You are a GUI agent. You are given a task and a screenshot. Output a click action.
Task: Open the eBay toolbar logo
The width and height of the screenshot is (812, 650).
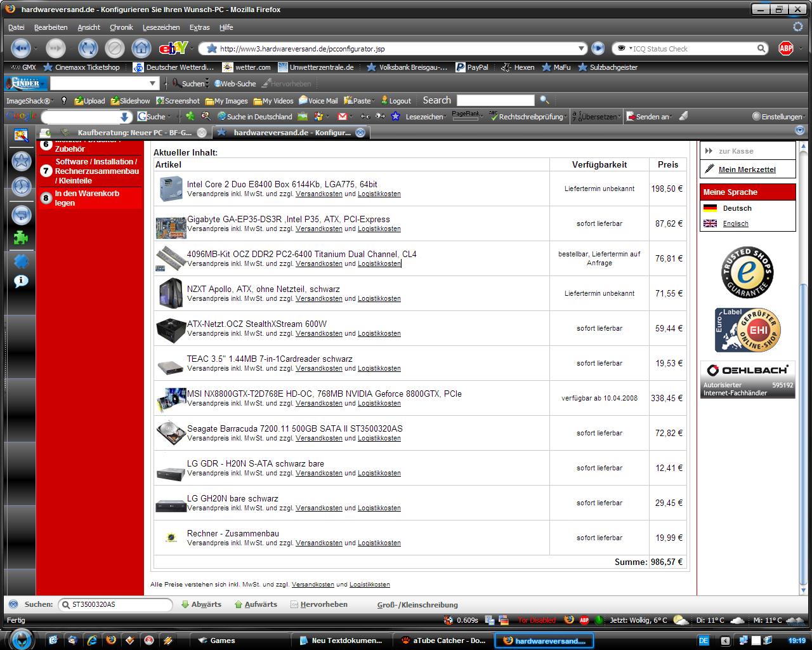(x=173, y=48)
